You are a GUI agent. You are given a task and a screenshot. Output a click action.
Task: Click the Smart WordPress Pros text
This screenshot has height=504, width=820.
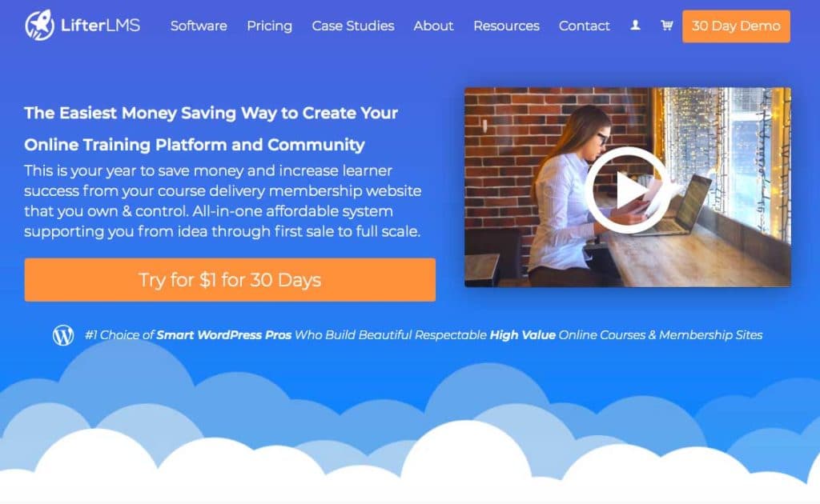click(x=224, y=334)
